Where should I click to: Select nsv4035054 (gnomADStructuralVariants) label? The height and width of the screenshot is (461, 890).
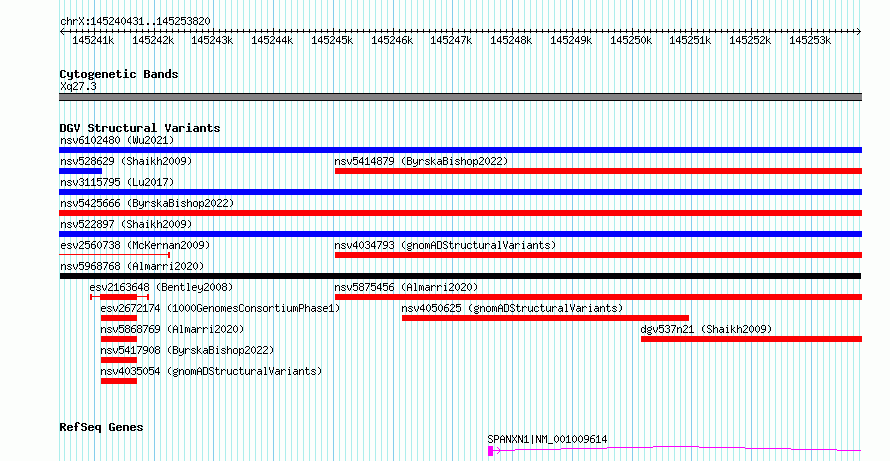(x=211, y=371)
